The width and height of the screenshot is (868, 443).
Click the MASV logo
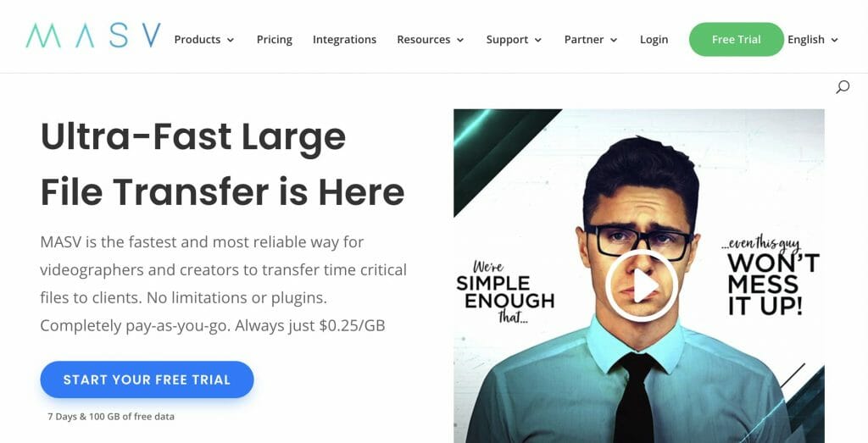click(x=93, y=36)
